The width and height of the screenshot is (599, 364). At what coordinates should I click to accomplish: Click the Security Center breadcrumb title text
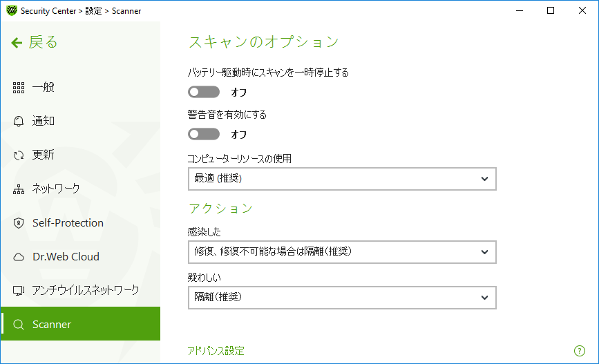click(x=48, y=11)
